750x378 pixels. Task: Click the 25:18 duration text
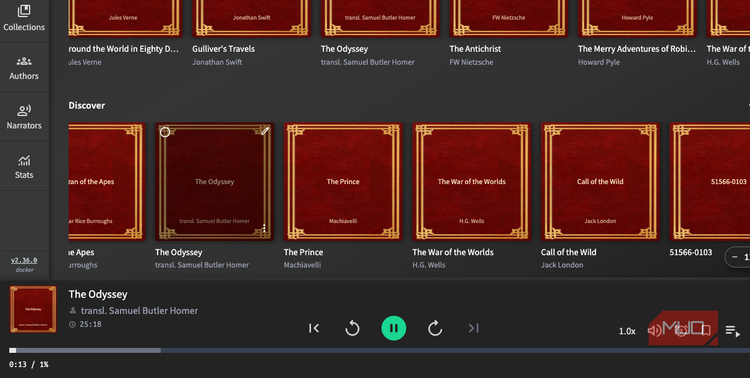pyautogui.click(x=90, y=324)
